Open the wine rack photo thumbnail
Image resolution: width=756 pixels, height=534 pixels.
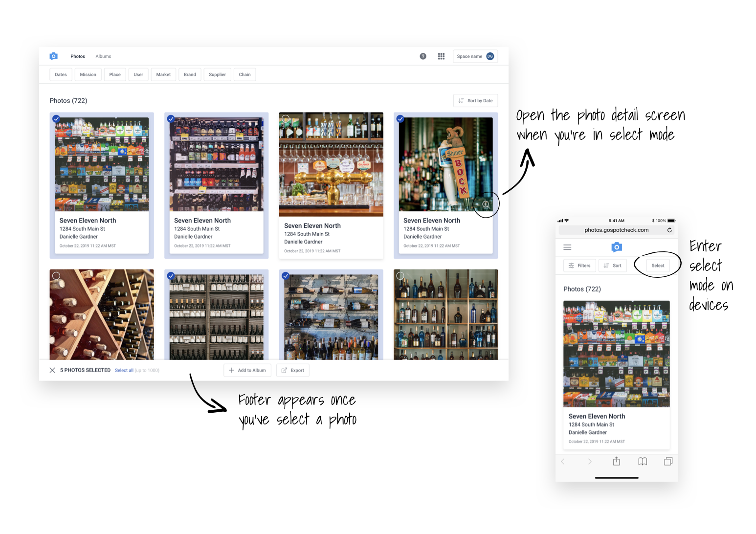[102, 314]
